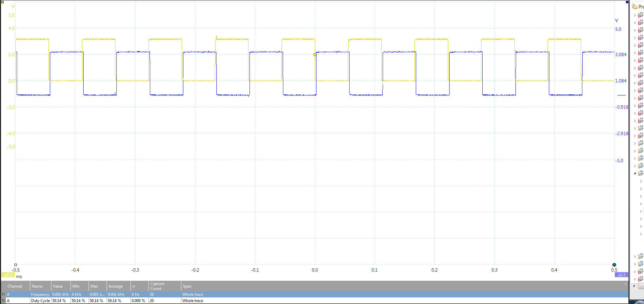Click the blue x0.5 zoom factor badge

click(621, 275)
